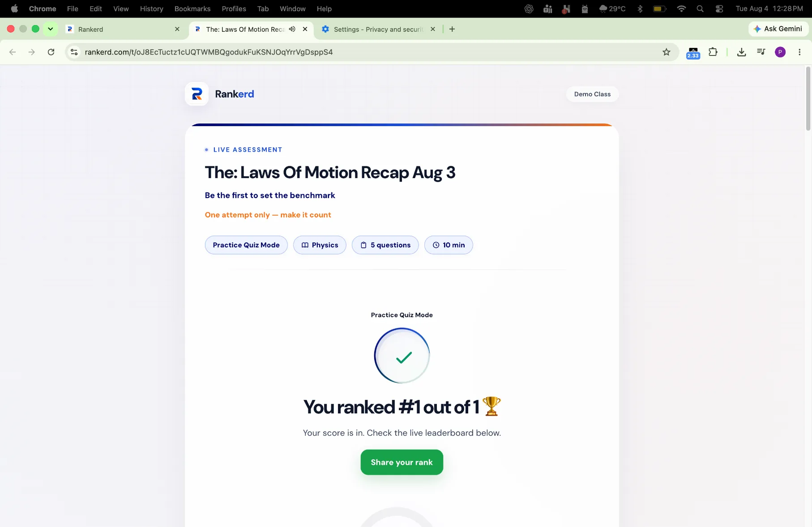Image resolution: width=812 pixels, height=527 pixels.
Task: Click the browser back arrow
Action: click(x=13, y=52)
